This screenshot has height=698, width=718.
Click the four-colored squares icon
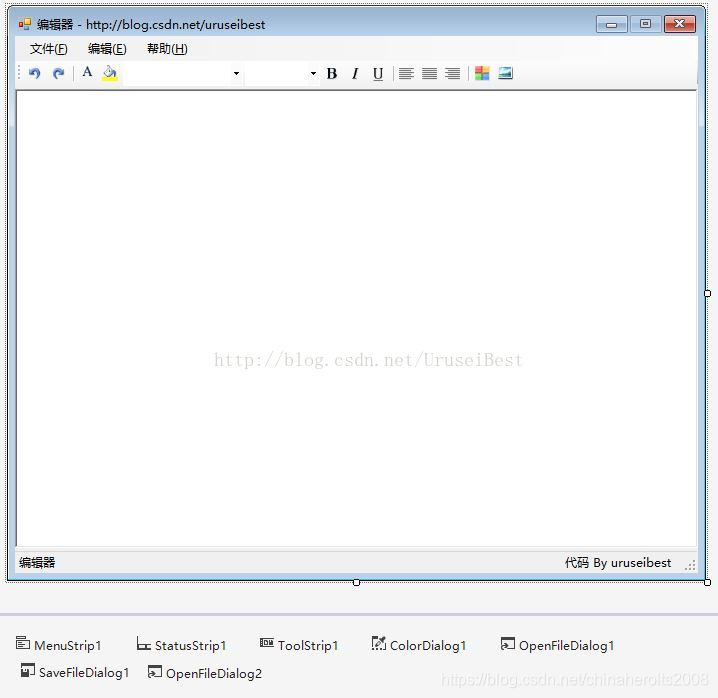click(482, 73)
